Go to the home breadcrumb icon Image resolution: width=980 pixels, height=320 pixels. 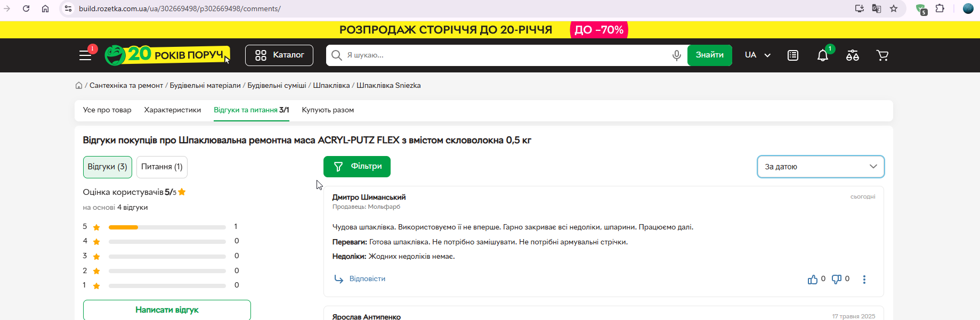pyautogui.click(x=79, y=85)
